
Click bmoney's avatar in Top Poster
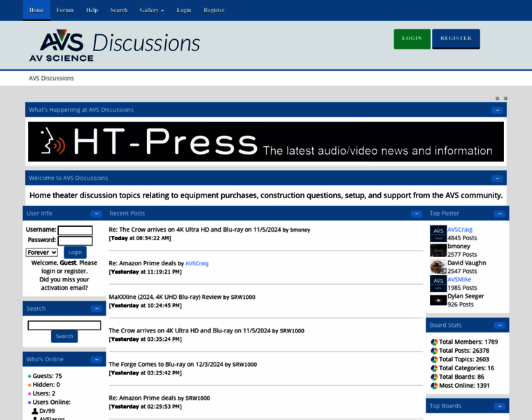pos(438,251)
